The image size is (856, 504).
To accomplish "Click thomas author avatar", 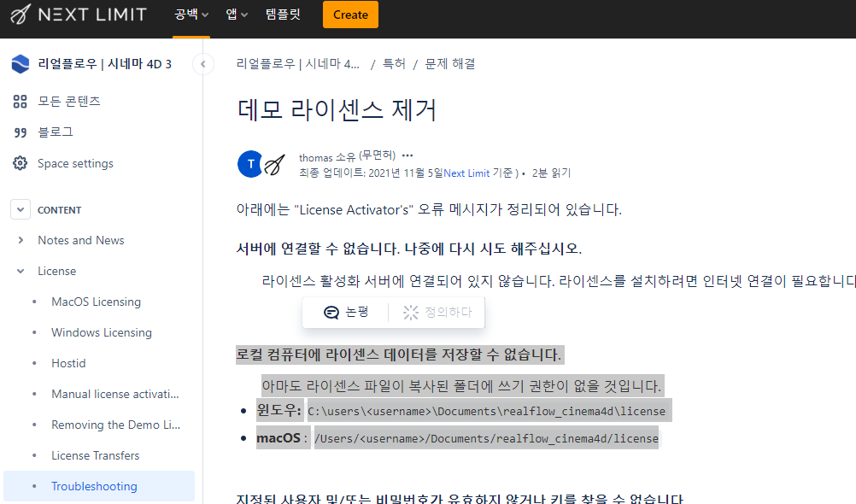I will tap(249, 163).
